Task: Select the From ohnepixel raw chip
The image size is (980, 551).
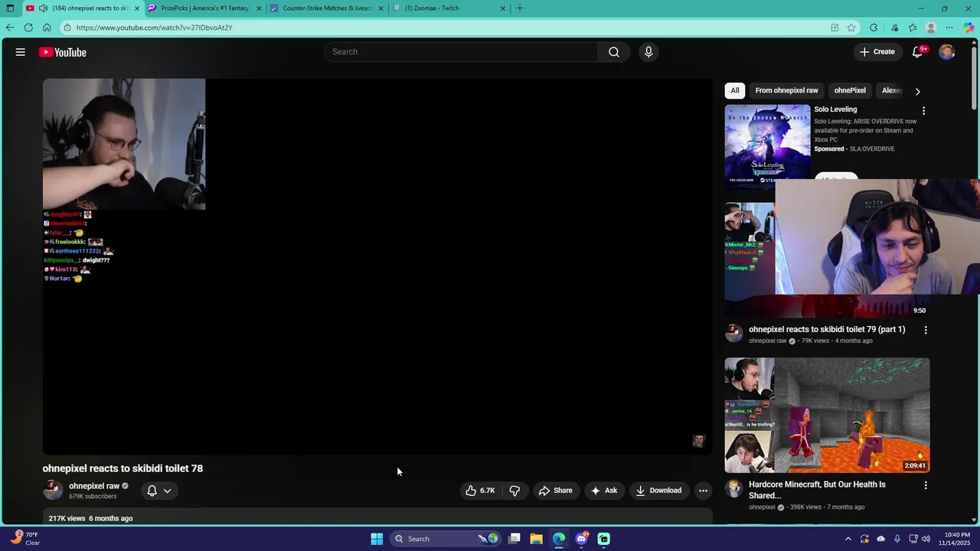Action: tap(786, 90)
